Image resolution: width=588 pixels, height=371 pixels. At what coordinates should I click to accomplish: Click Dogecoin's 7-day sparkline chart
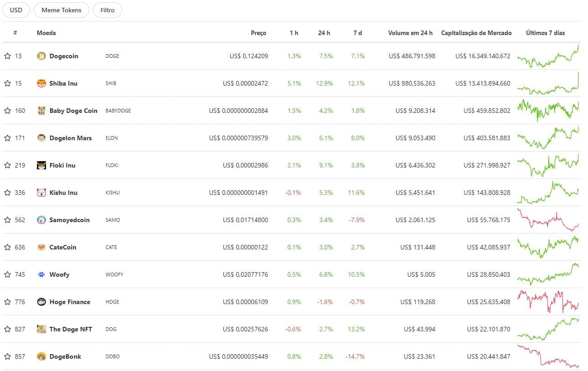pyautogui.click(x=548, y=56)
